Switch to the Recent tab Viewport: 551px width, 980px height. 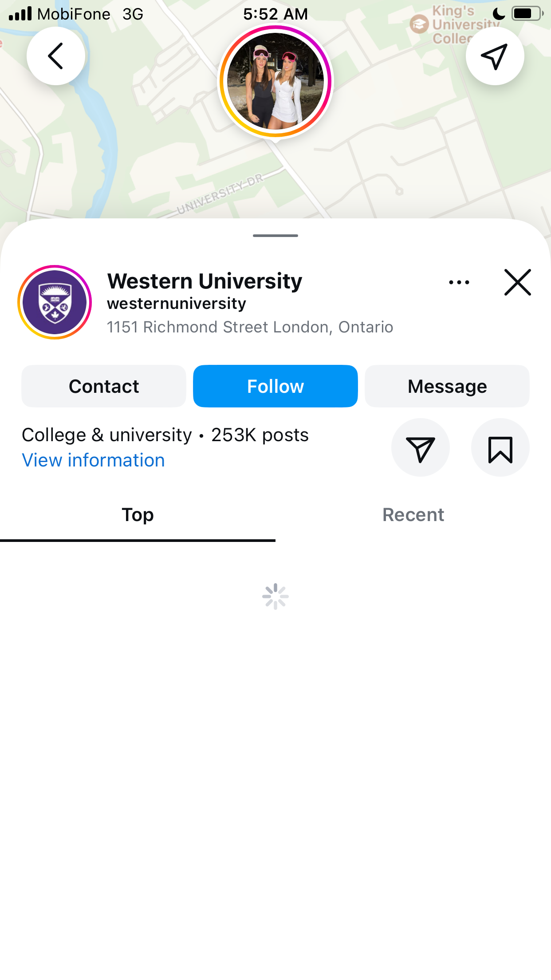tap(413, 516)
